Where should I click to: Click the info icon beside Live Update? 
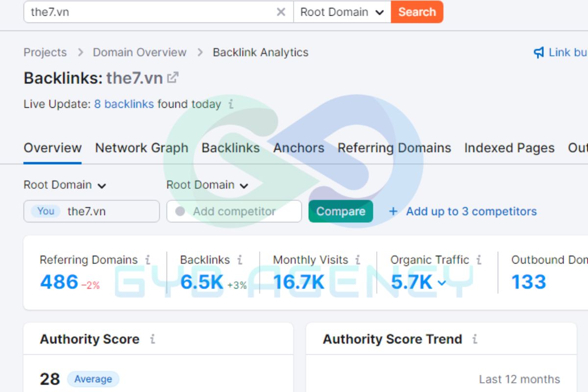(231, 104)
